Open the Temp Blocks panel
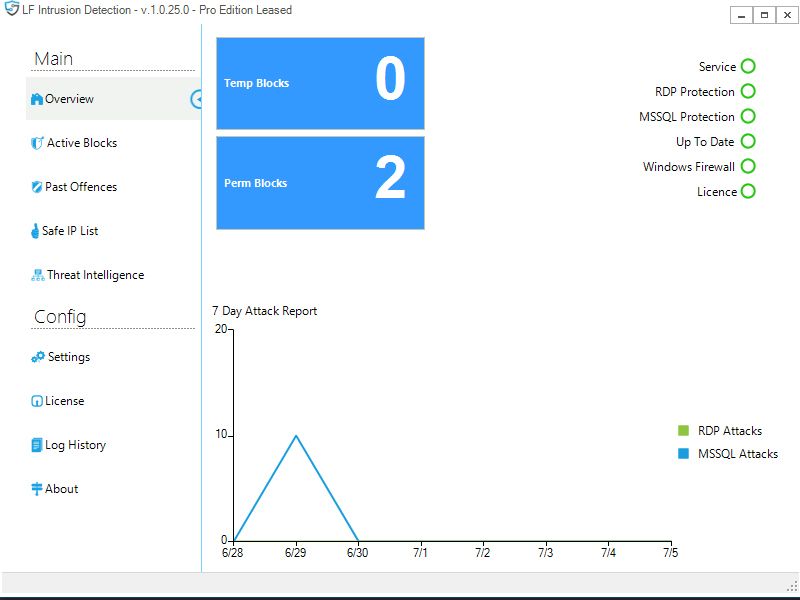The width and height of the screenshot is (800, 600). click(320, 84)
